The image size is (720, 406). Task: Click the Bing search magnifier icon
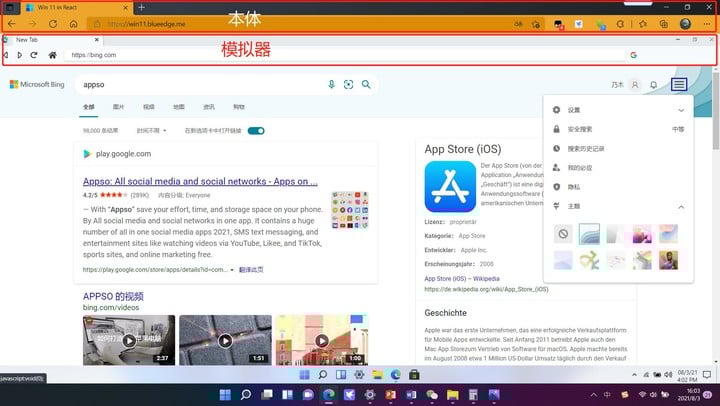(x=366, y=85)
